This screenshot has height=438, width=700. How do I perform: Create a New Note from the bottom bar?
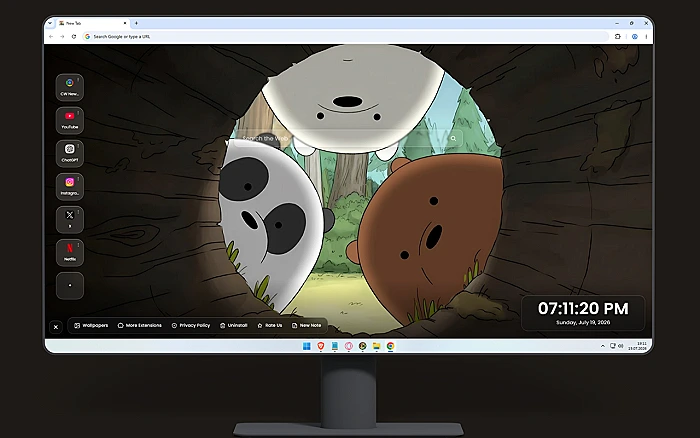coord(307,325)
